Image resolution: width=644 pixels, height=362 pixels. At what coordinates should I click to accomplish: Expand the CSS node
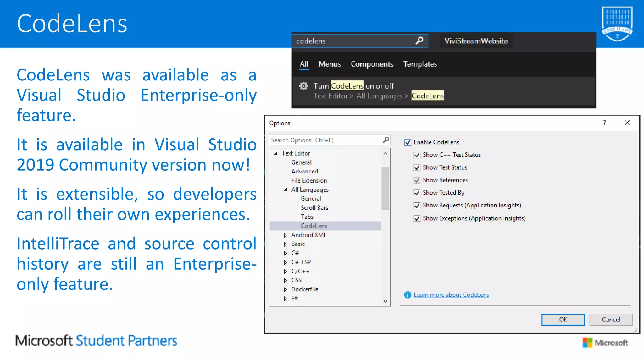pyautogui.click(x=286, y=281)
